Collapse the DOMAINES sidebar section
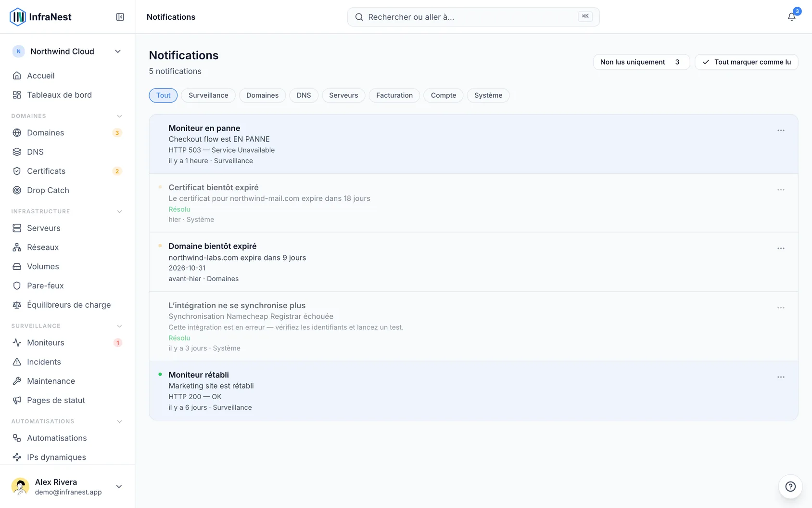Screen dimensions: 812x508 click(x=120, y=116)
